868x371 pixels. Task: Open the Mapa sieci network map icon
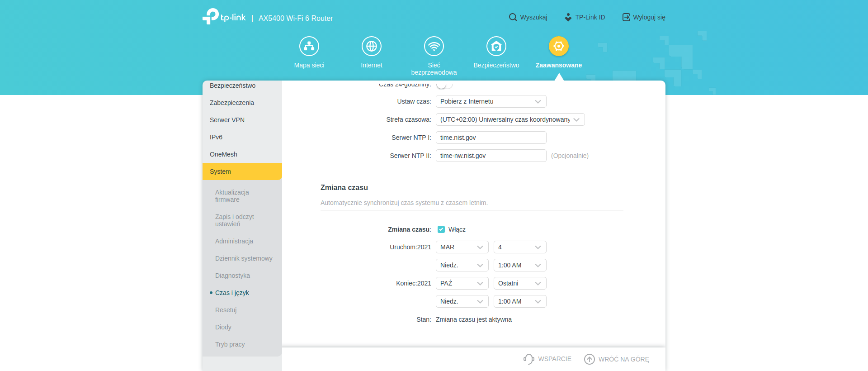[x=309, y=46]
